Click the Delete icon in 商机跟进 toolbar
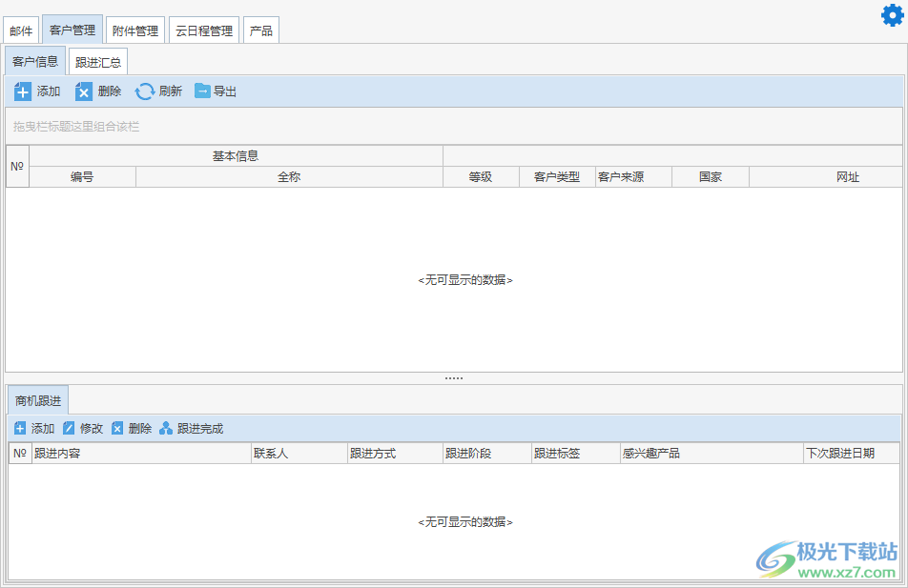Viewport: 908px width, 588px height. pos(117,428)
